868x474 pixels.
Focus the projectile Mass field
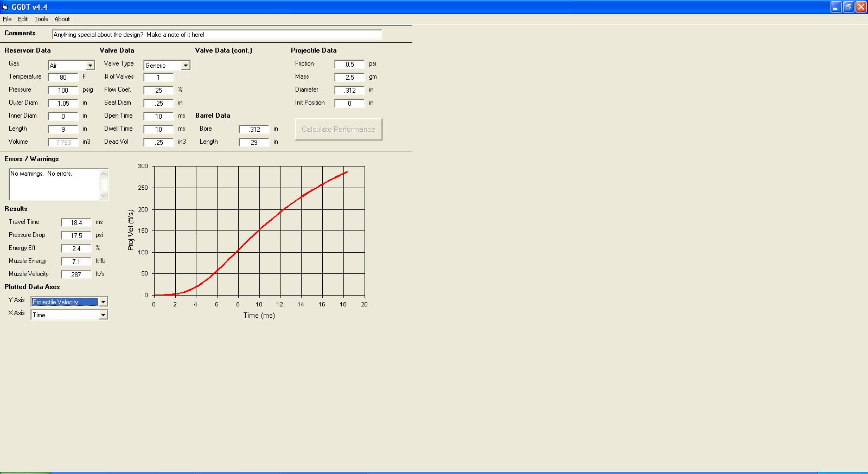[349, 77]
